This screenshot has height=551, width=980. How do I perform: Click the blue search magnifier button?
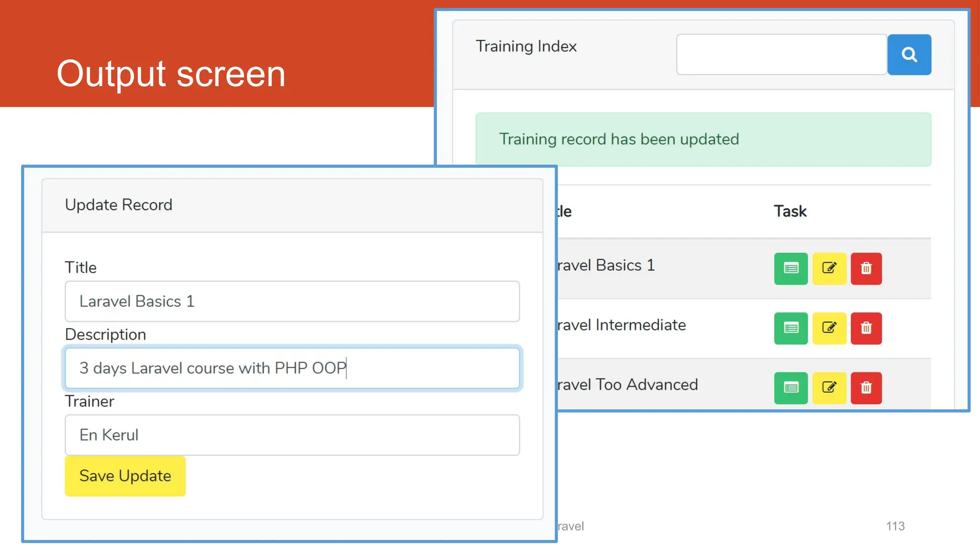tap(909, 55)
